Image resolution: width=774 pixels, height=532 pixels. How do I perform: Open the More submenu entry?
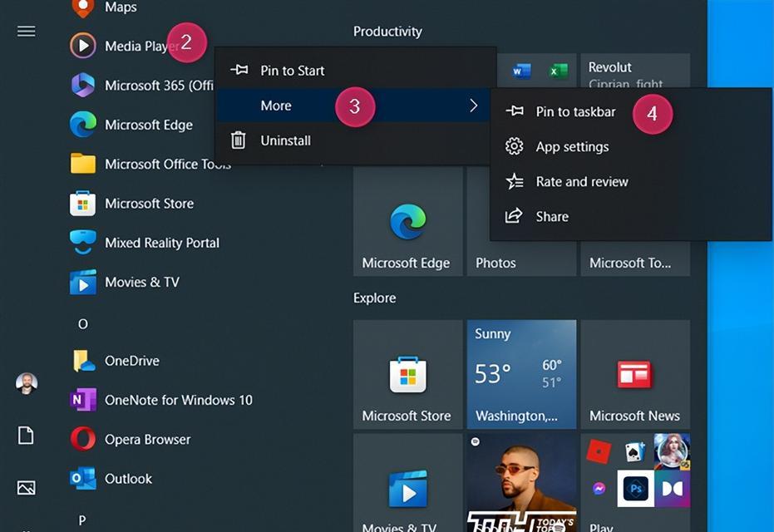(x=353, y=106)
